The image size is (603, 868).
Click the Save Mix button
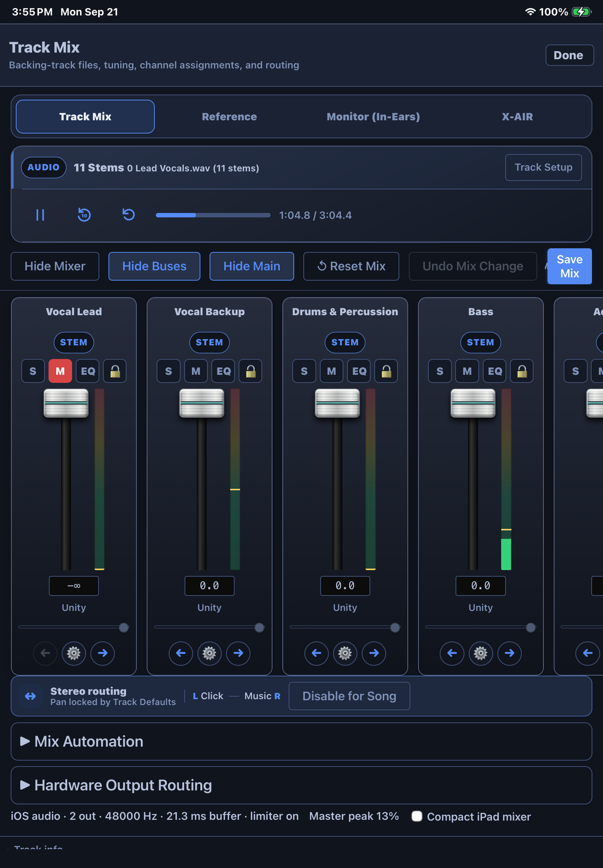coord(570,266)
